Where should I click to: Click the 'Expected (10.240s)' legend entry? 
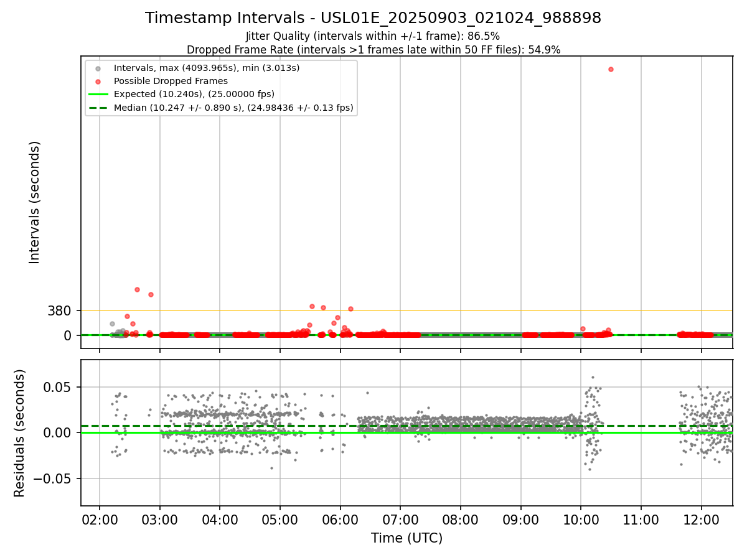click(194, 94)
